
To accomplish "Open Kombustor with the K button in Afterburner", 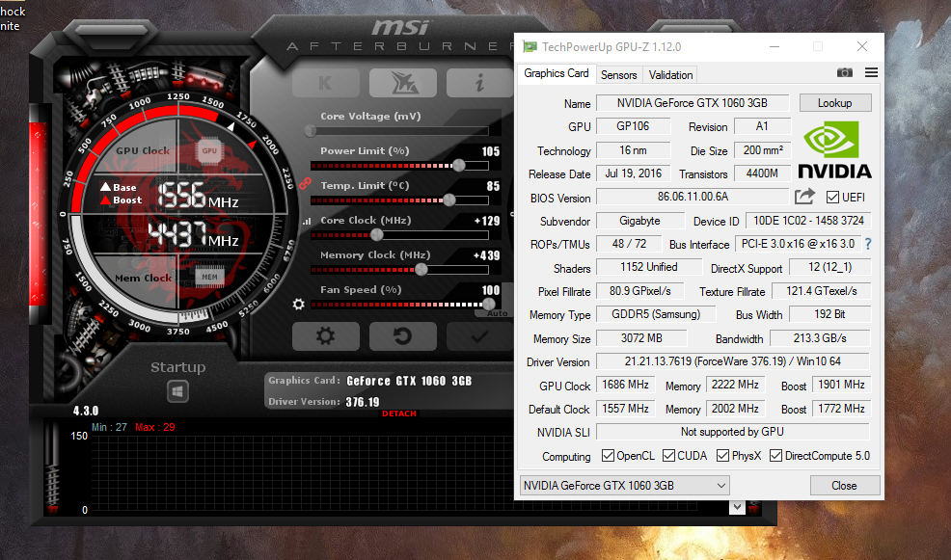I will (326, 83).
